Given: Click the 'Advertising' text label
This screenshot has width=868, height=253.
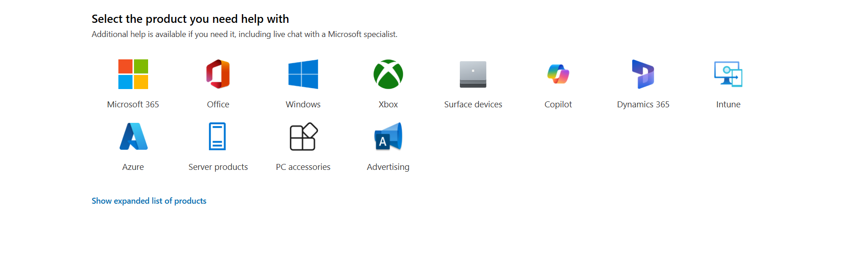Looking at the screenshot, I should pyautogui.click(x=388, y=167).
